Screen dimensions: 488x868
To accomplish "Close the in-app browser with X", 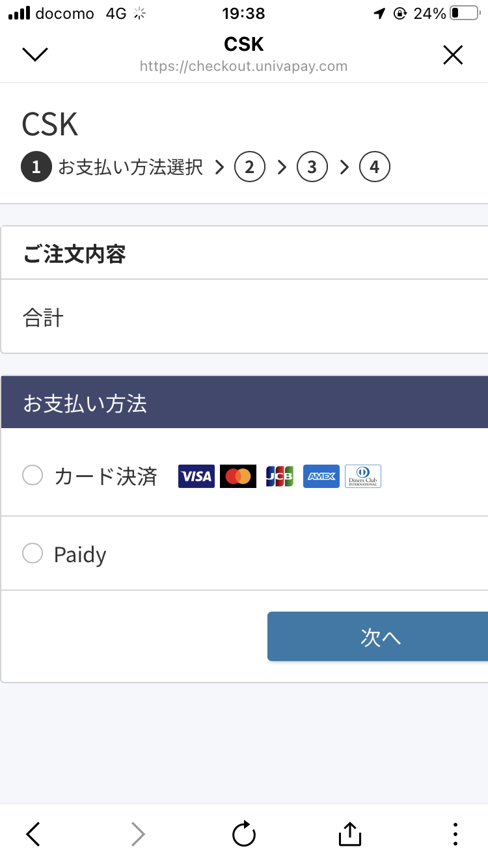I will point(453,55).
